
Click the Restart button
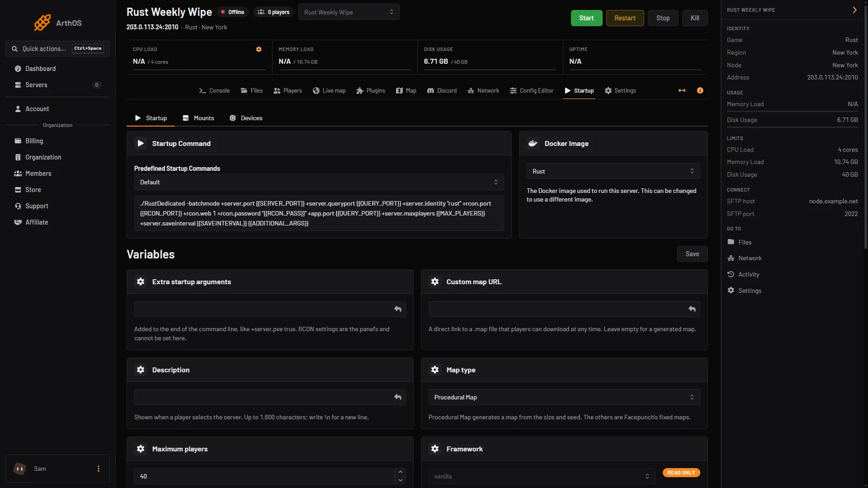coord(625,18)
